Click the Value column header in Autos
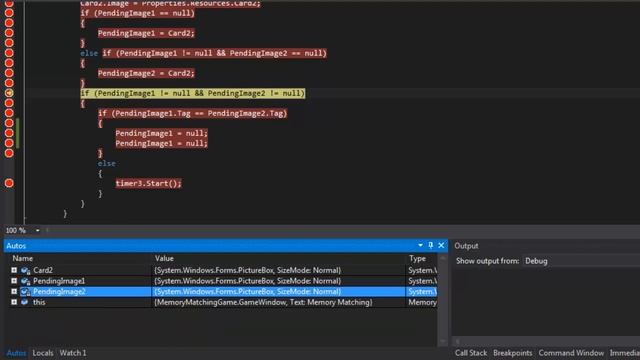640x360 pixels. (164, 258)
